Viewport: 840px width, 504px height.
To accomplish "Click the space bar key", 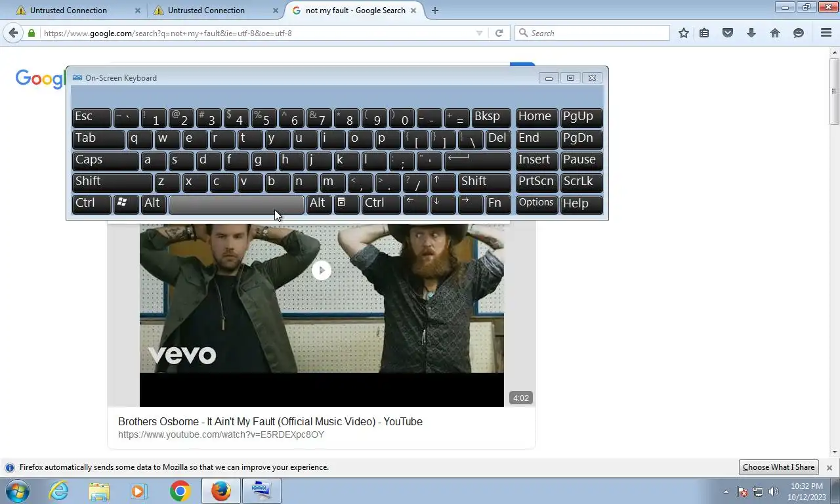I will pos(236,203).
